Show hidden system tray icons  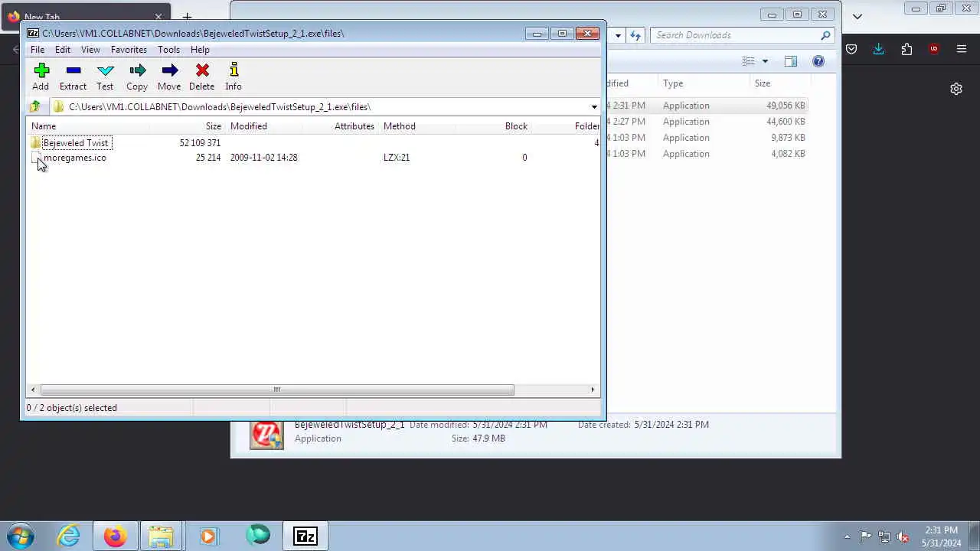(847, 536)
